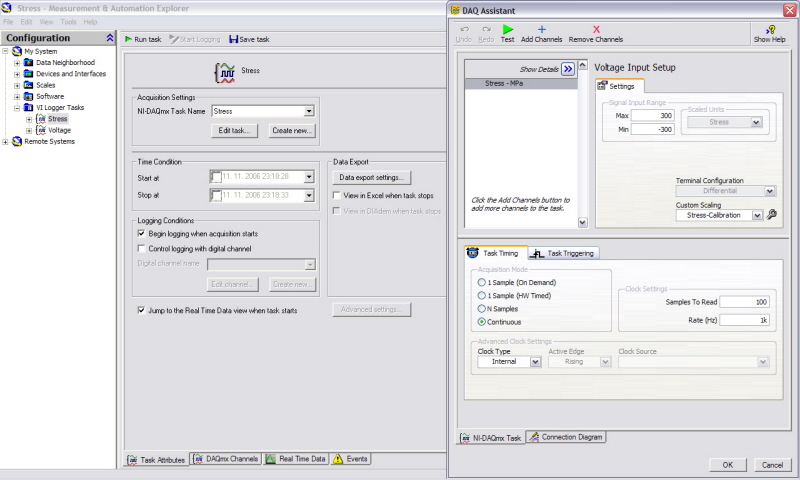This screenshot has height=480, width=800.
Task: Click the Show Details double-arrow button
Action: coord(568,69)
